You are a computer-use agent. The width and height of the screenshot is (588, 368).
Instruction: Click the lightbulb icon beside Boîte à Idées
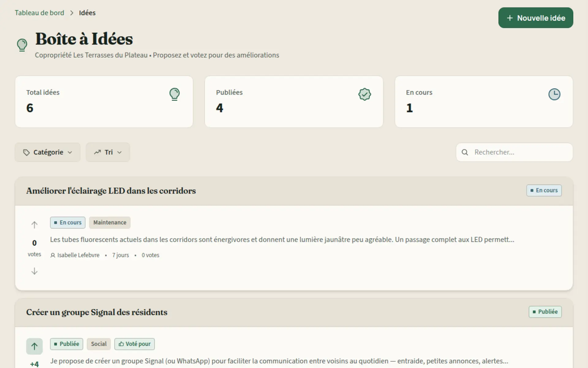[x=22, y=45]
